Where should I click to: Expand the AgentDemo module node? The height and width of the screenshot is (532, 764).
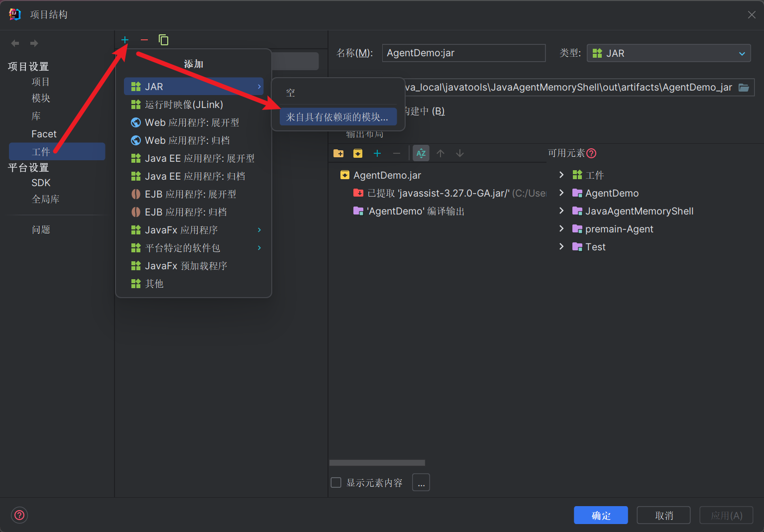click(561, 193)
